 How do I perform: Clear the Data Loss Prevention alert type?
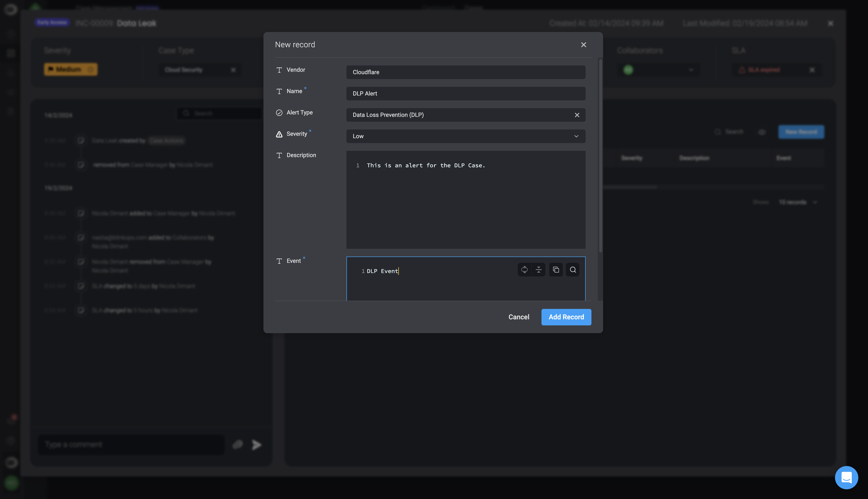(577, 115)
